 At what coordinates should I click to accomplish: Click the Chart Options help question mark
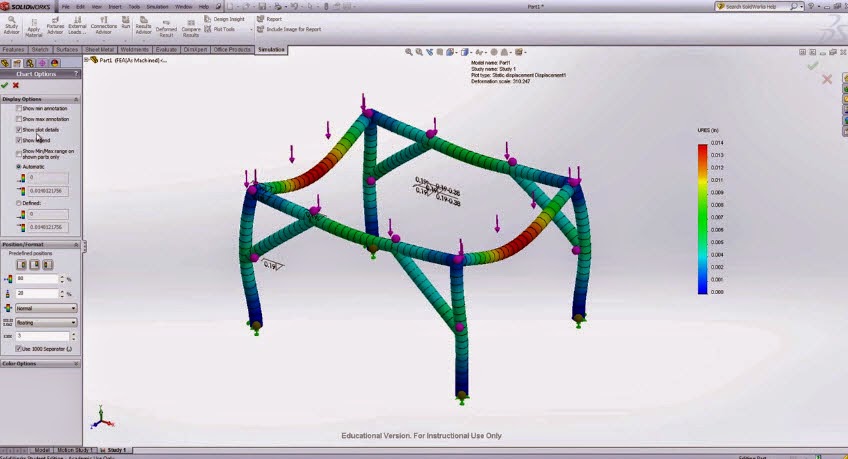76,74
